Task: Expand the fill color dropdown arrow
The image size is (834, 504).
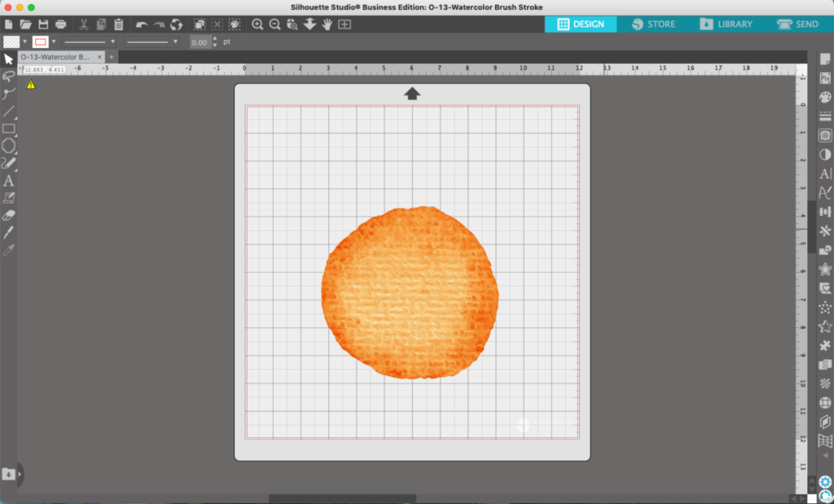Action: [24, 42]
